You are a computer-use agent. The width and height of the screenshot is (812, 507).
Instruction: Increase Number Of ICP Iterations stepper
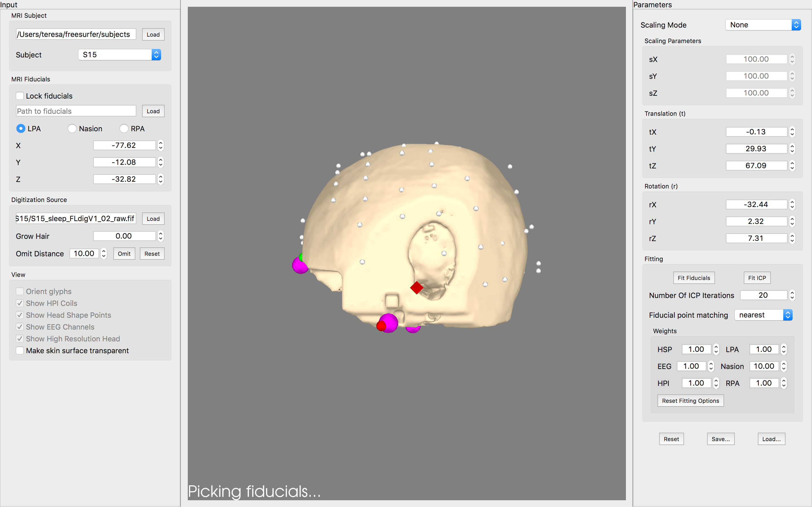point(792,293)
